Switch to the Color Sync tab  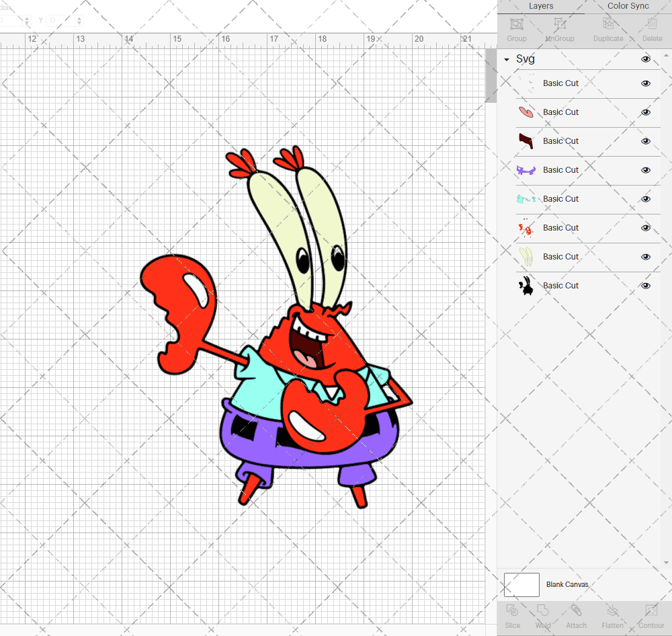pos(628,6)
